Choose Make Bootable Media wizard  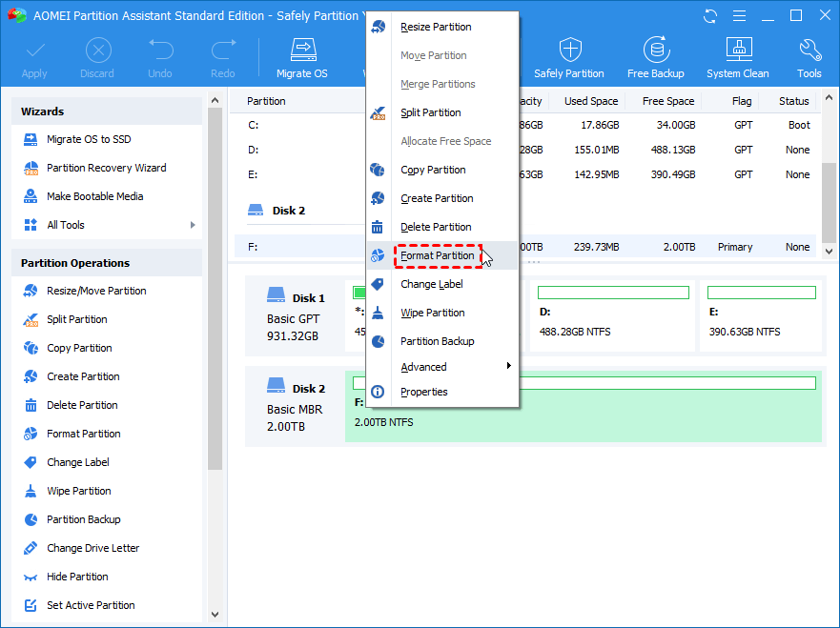click(94, 196)
